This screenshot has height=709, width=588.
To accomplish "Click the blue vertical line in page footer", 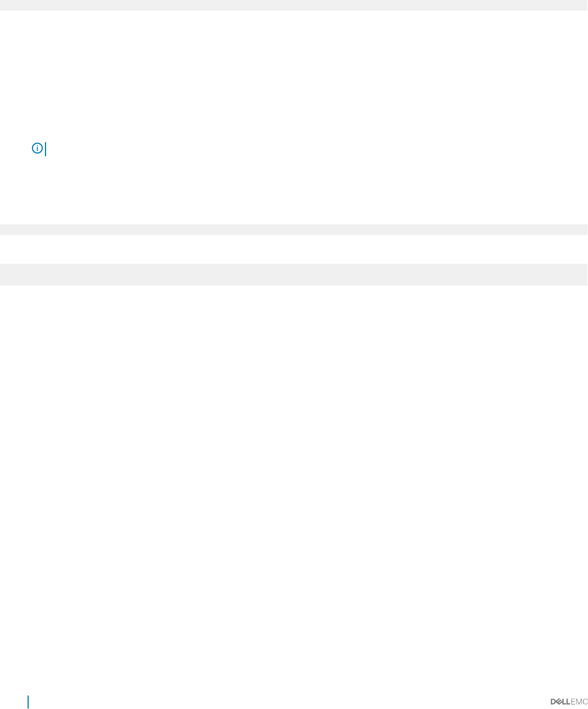I will pos(28,701).
